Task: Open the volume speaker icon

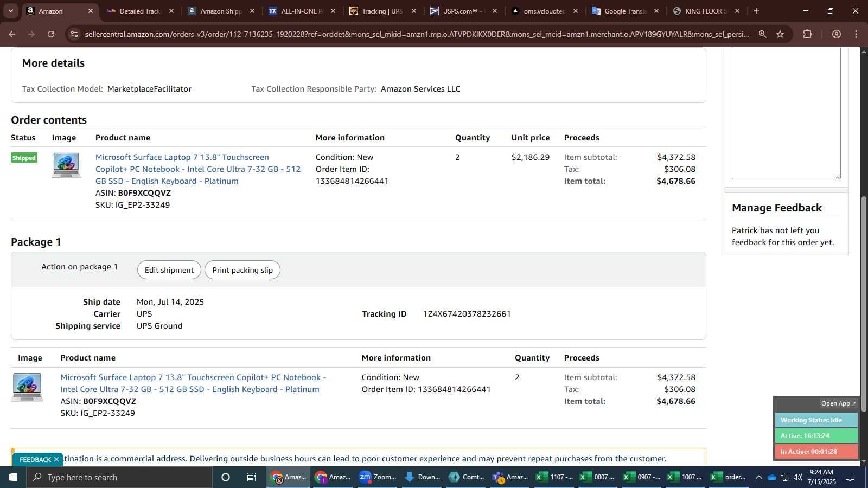Action: pos(797,477)
